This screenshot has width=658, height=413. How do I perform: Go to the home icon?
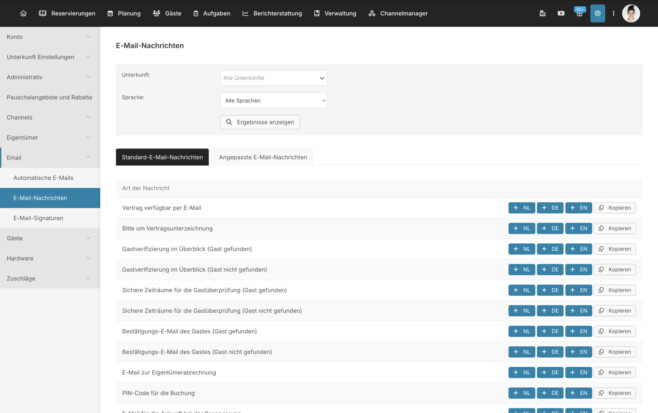pyautogui.click(x=23, y=13)
